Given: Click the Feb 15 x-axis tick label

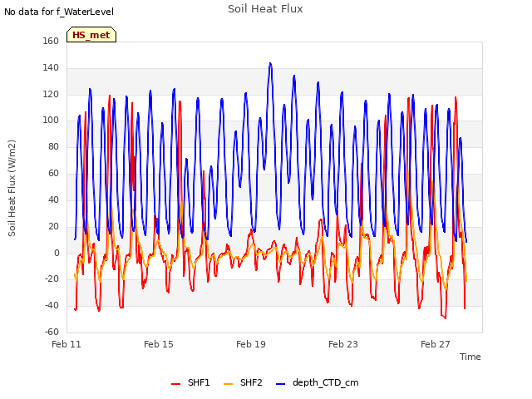Looking at the screenshot, I should click(x=159, y=344).
